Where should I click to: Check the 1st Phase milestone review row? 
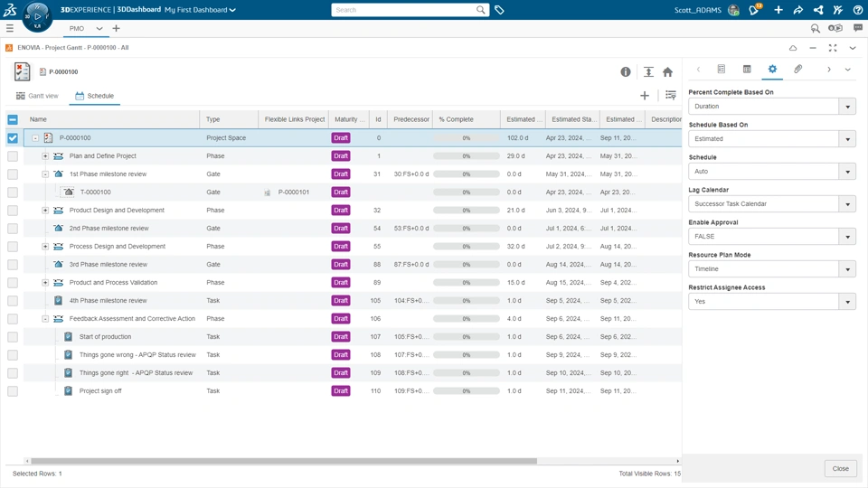coord(13,174)
